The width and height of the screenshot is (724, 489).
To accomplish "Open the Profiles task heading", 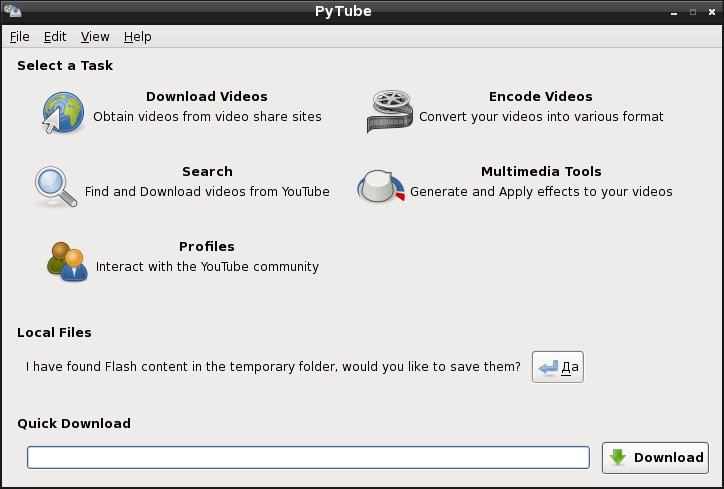I will click(207, 246).
